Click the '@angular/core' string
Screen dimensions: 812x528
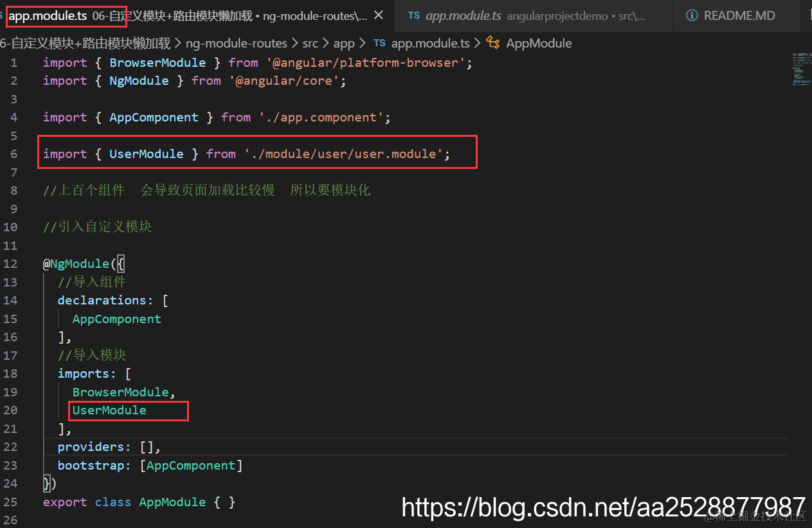285,81
